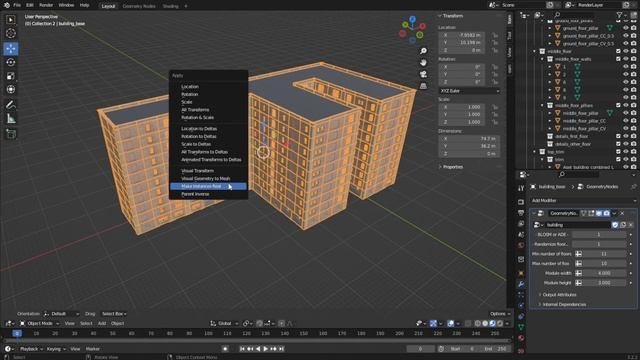Hide middle_floor collection eye icon
The height and width of the screenshot is (360, 640).
(x=625, y=51)
